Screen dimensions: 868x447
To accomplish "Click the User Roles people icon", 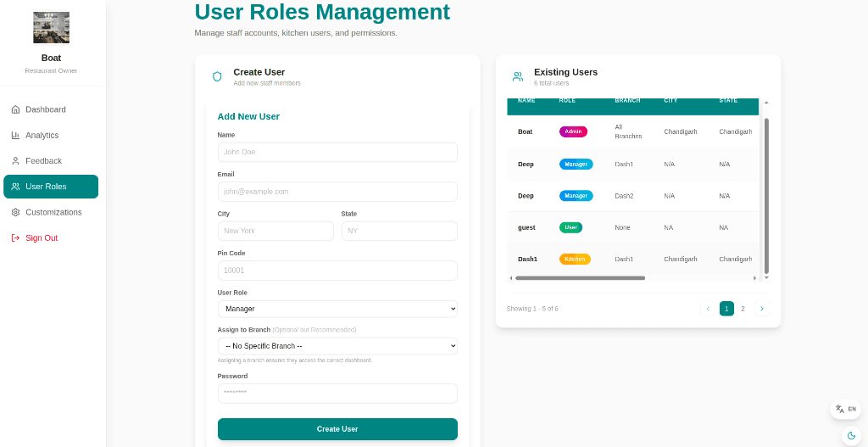I will click(15, 187).
